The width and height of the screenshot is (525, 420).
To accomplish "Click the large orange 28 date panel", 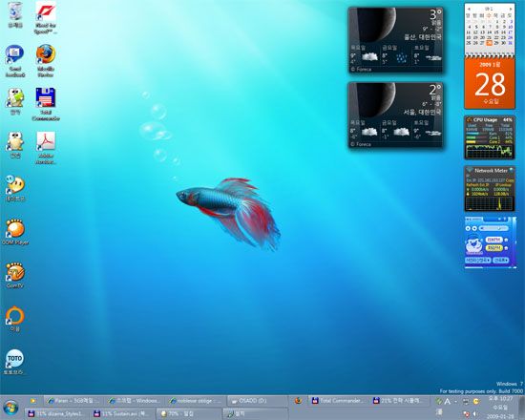I will pyautogui.click(x=490, y=84).
